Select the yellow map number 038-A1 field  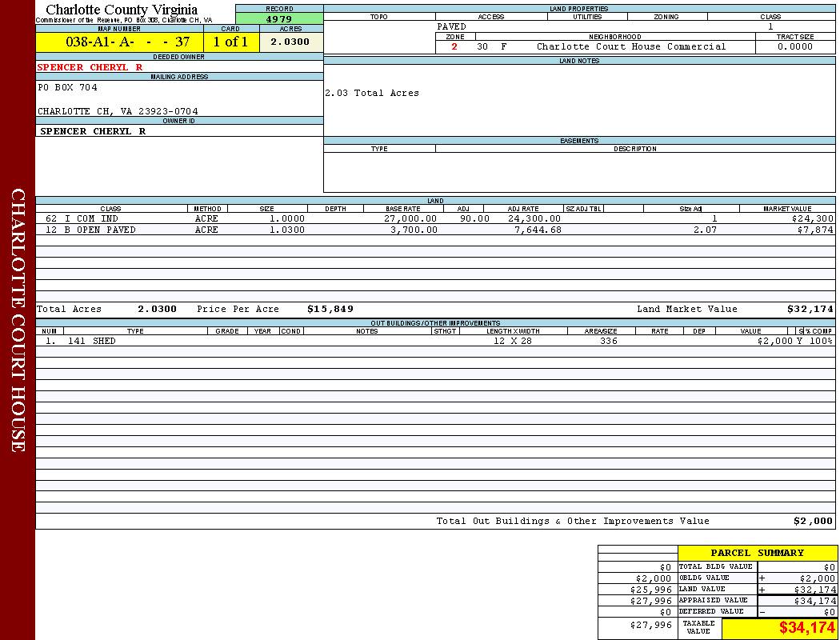[119, 42]
